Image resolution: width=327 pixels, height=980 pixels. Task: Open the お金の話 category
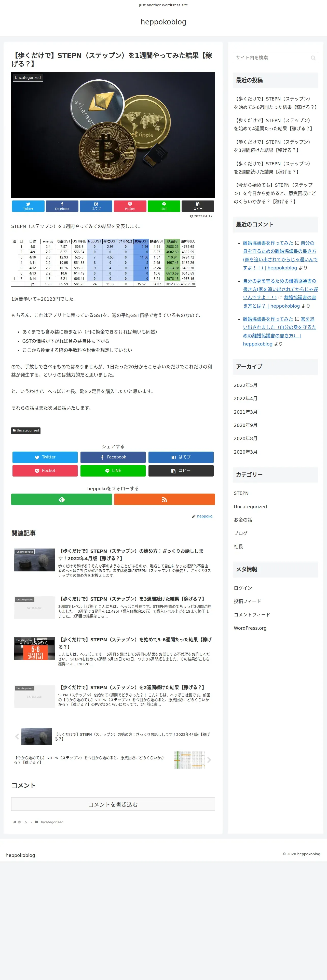[x=243, y=520]
